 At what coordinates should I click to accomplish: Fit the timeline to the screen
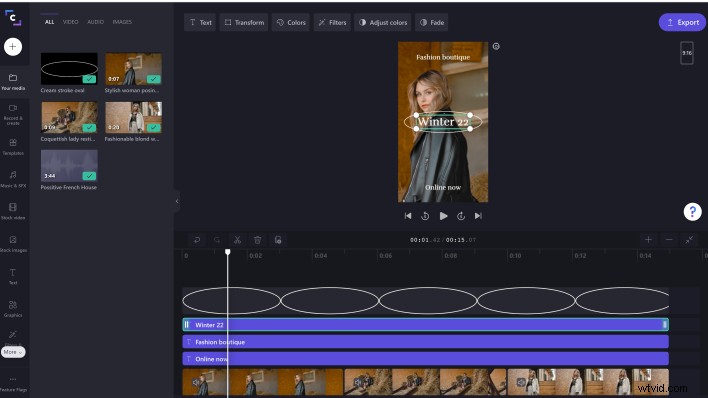click(x=689, y=239)
